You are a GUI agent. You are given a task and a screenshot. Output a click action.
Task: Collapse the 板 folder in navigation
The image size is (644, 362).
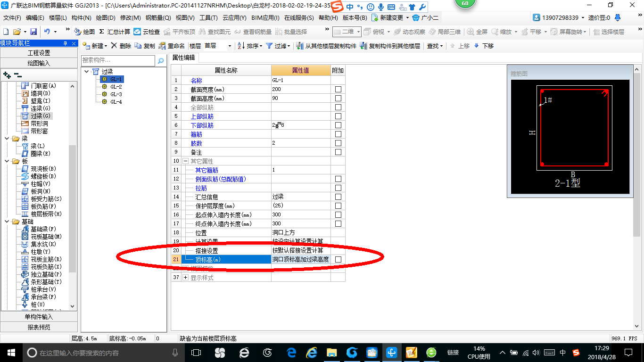click(x=7, y=161)
